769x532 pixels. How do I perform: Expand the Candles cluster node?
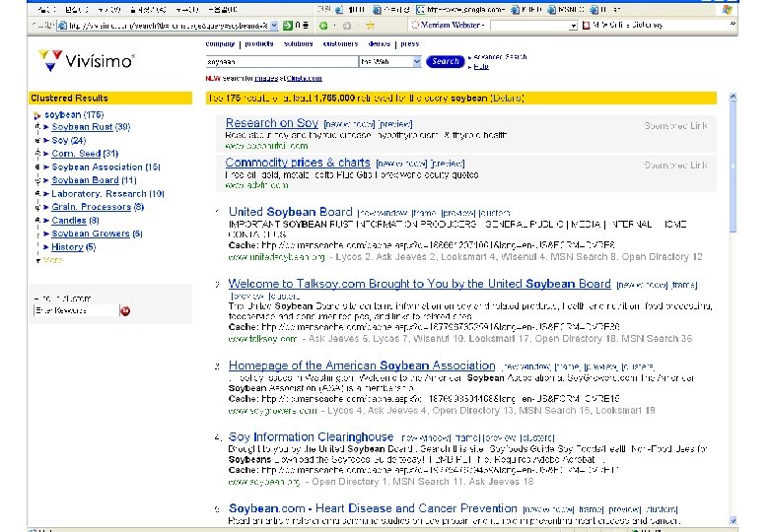pos(37,221)
